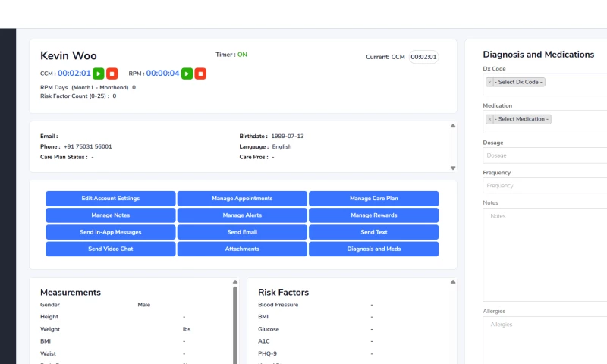The width and height of the screenshot is (607, 364).
Task: Open Manage Notes
Action: 110,215
